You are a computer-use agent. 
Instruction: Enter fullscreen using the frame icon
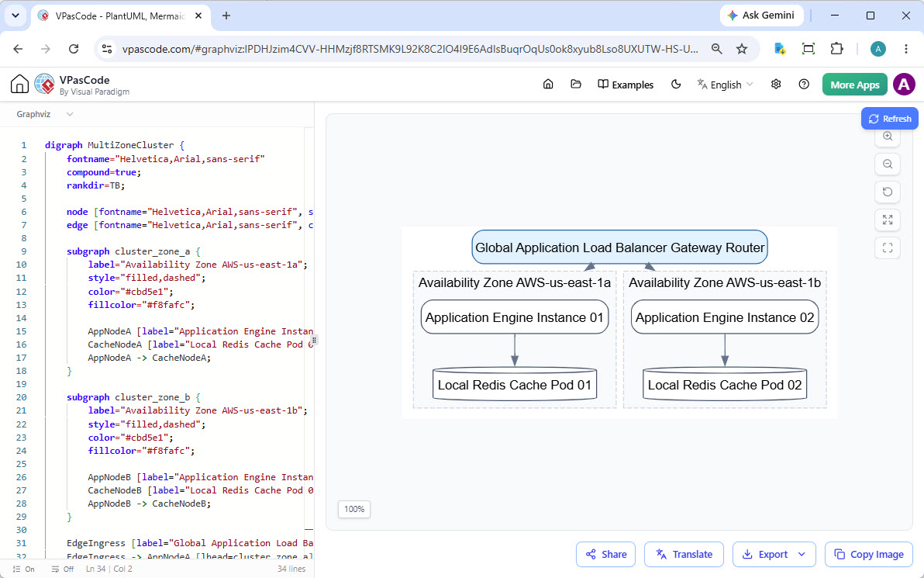coord(888,247)
